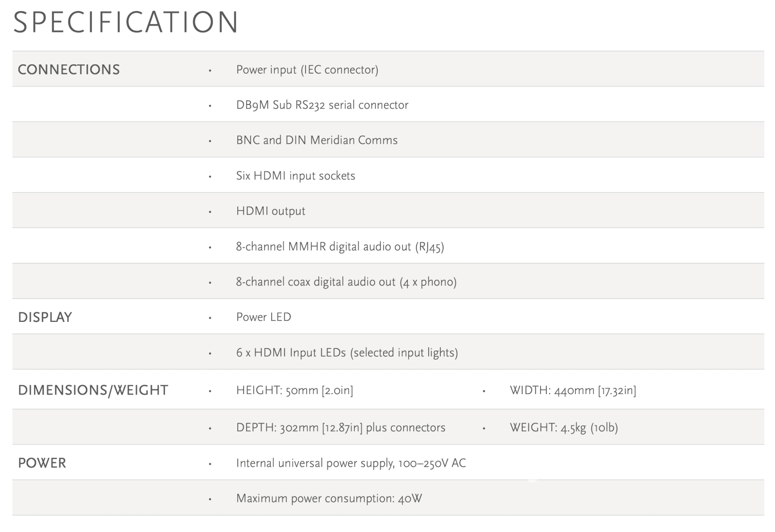Viewport: 775px width, 532px height.
Task: Click the WEIGHT: 4.5kg value
Action: click(564, 427)
